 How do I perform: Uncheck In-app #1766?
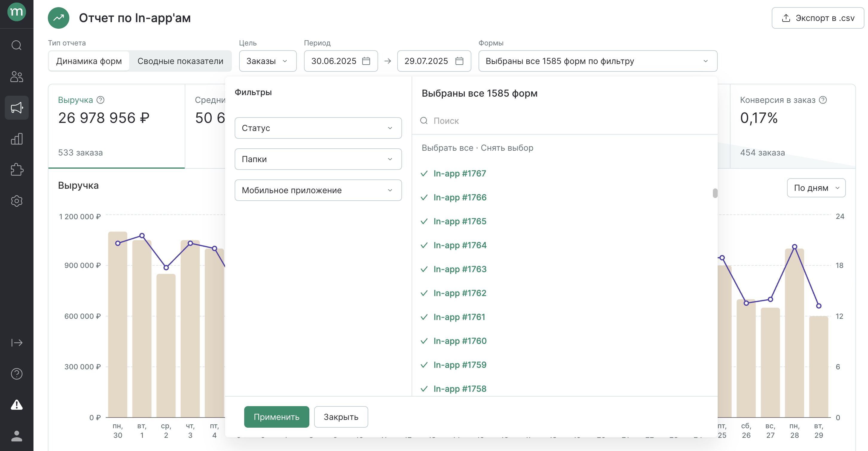click(453, 197)
